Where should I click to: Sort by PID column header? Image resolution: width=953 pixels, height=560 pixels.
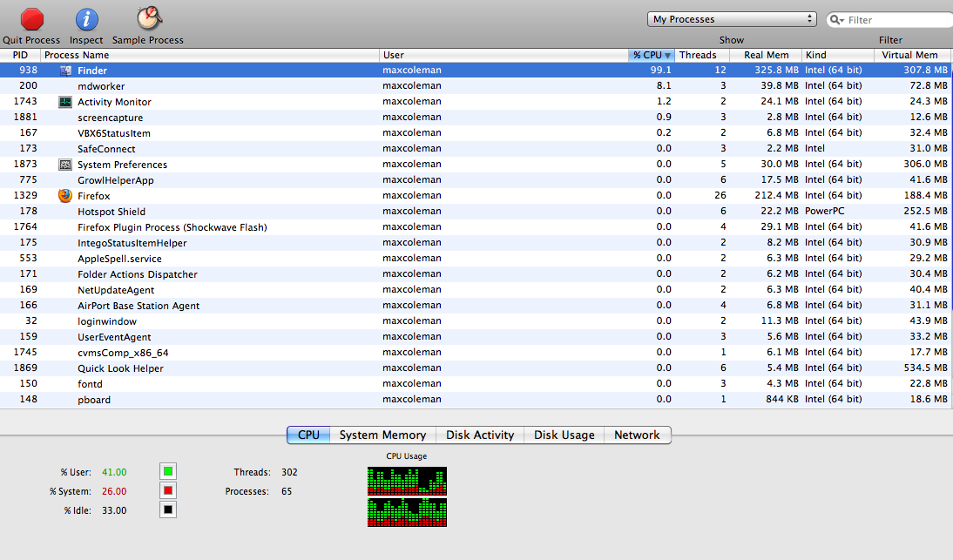click(x=20, y=55)
